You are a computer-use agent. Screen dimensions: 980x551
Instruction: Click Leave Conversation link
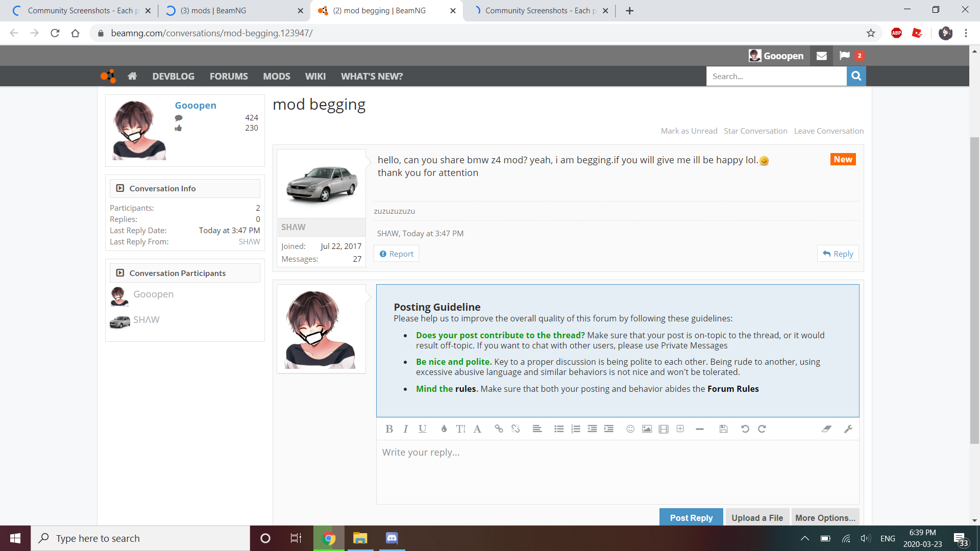click(x=829, y=131)
